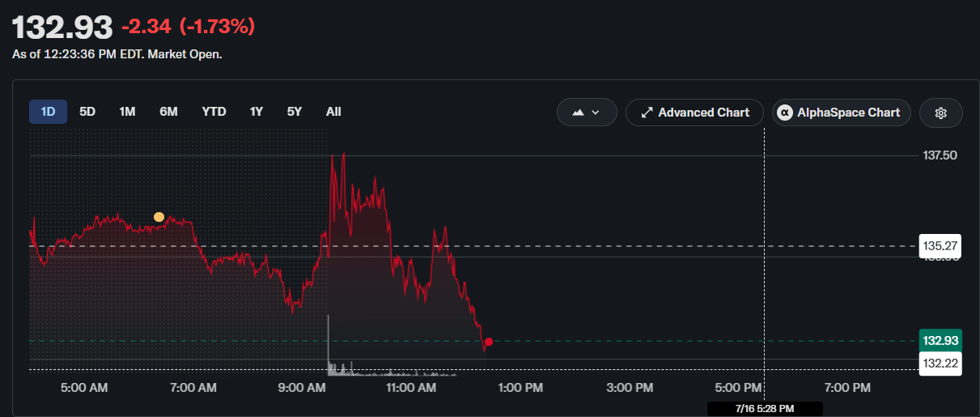
Task: Expand the chart type dropdown chevron
Action: coord(596,113)
